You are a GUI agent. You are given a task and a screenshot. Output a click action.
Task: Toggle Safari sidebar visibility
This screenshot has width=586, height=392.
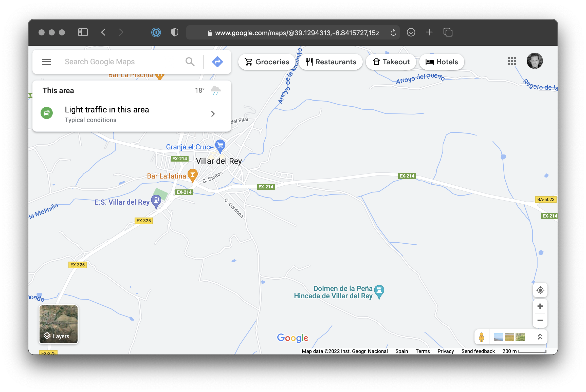point(83,32)
